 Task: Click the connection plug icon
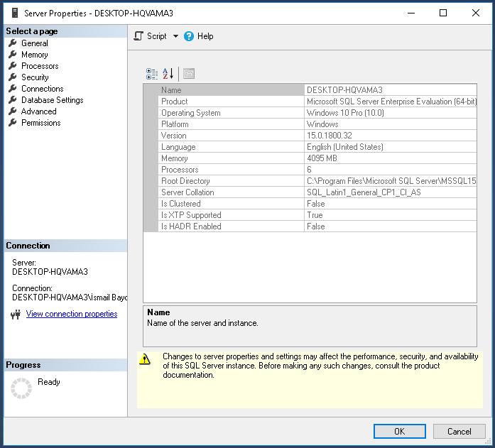point(16,315)
